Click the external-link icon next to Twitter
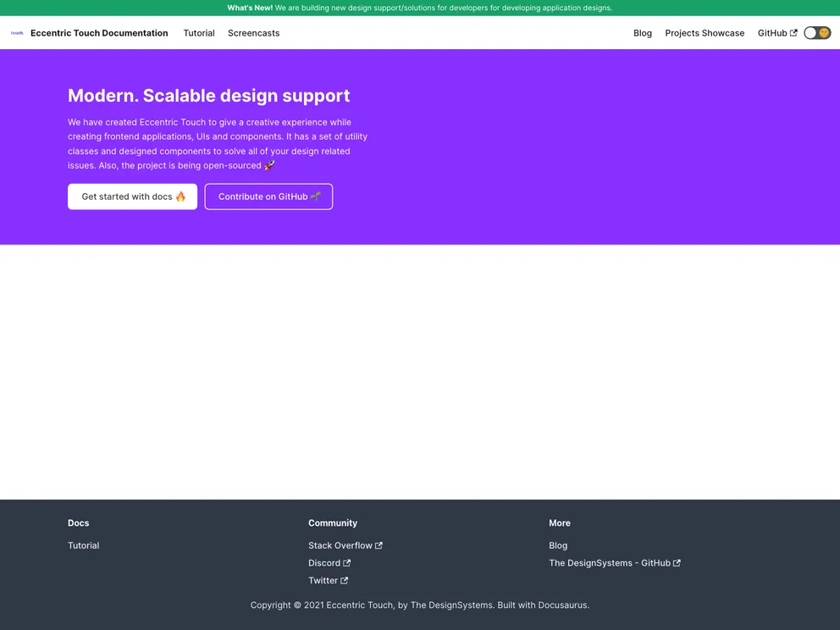 click(x=344, y=580)
